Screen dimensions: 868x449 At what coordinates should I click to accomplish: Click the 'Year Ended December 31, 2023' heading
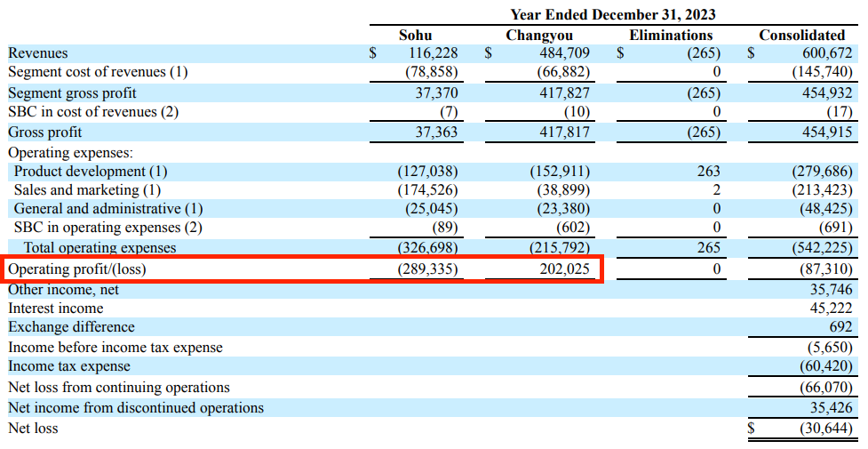613,14
